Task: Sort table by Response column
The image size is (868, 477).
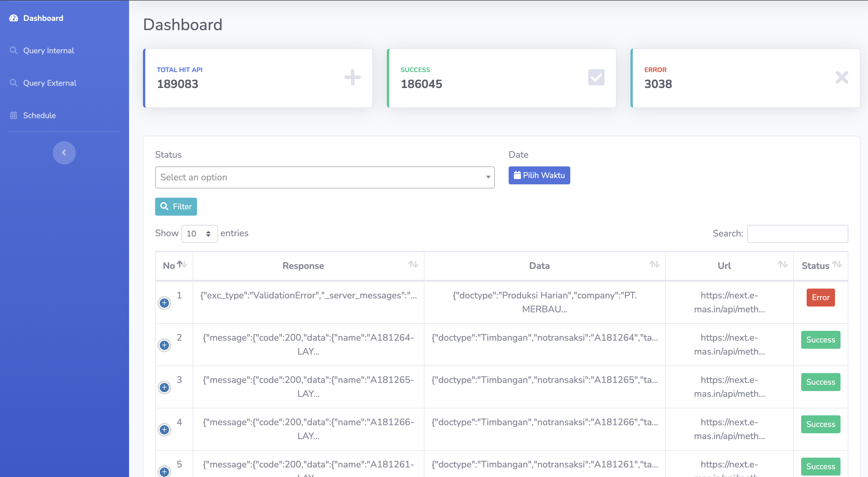Action: click(x=308, y=266)
